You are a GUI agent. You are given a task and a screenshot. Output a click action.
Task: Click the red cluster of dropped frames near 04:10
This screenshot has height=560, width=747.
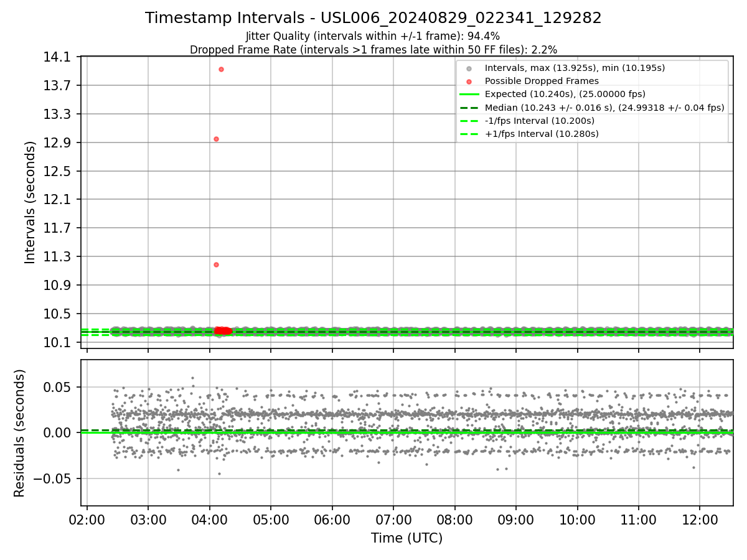(223, 331)
